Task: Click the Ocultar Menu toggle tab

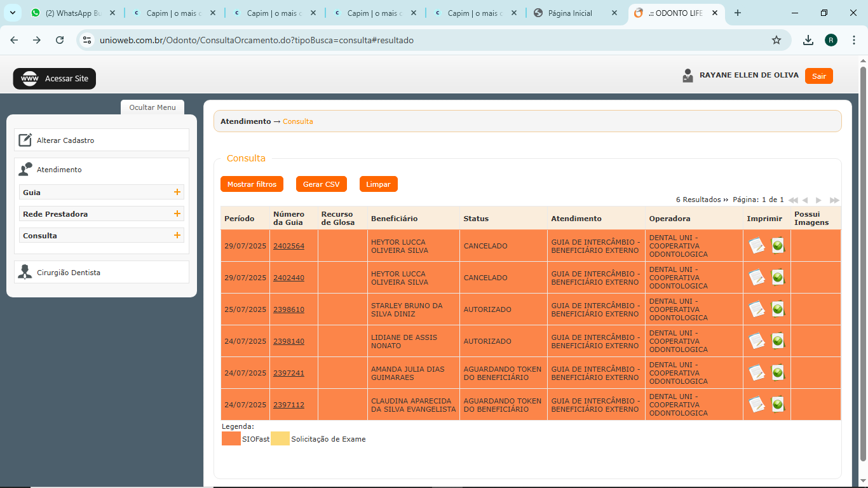Action: [x=153, y=107]
